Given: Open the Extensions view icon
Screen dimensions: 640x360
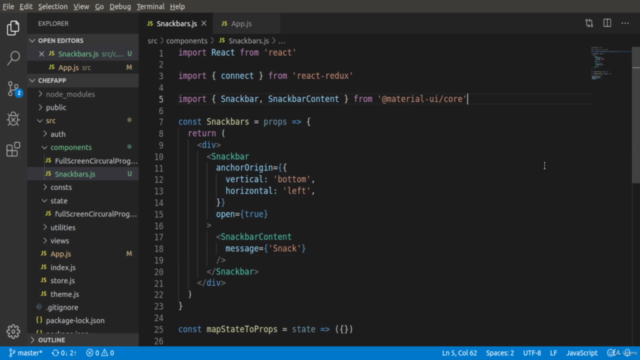Looking at the screenshot, I should pos(13,149).
